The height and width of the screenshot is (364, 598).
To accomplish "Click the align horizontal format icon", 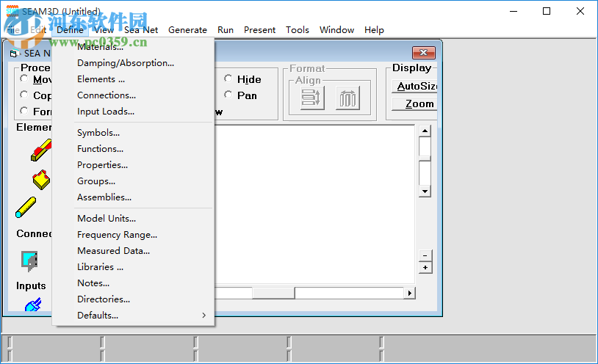I will (347, 98).
